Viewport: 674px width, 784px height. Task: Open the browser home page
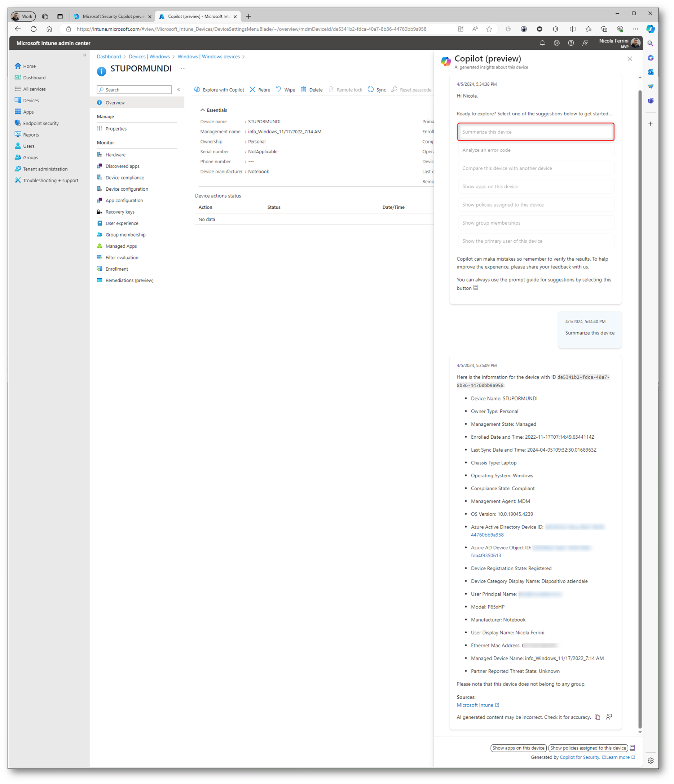[49, 29]
